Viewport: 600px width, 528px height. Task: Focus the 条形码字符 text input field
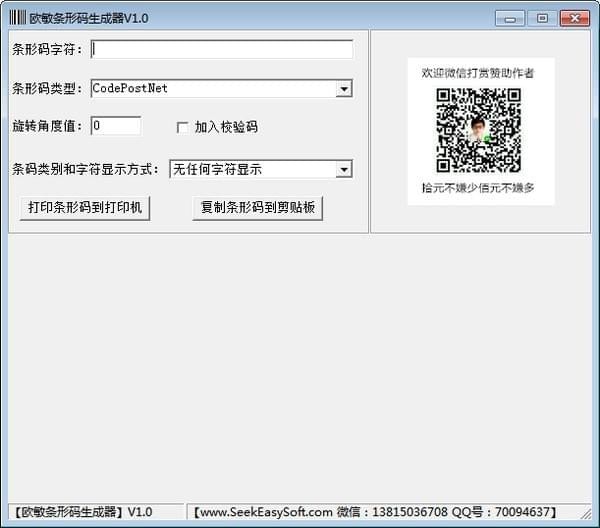coord(221,50)
